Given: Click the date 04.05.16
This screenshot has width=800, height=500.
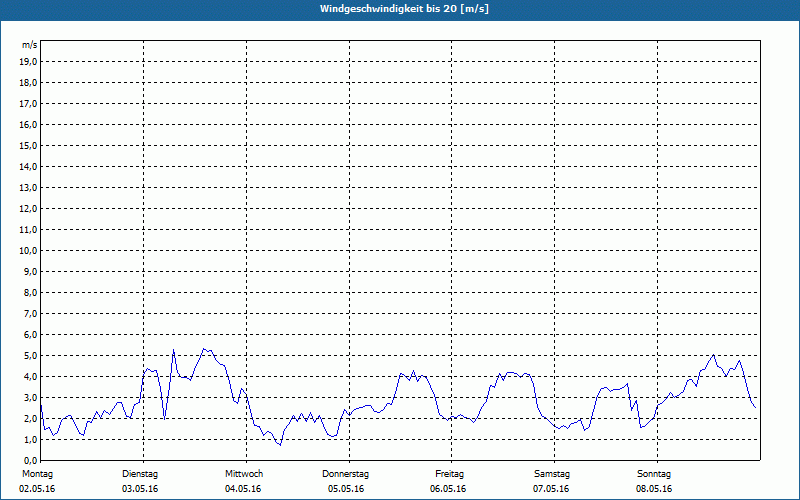Looking at the screenshot, I should (243, 489).
